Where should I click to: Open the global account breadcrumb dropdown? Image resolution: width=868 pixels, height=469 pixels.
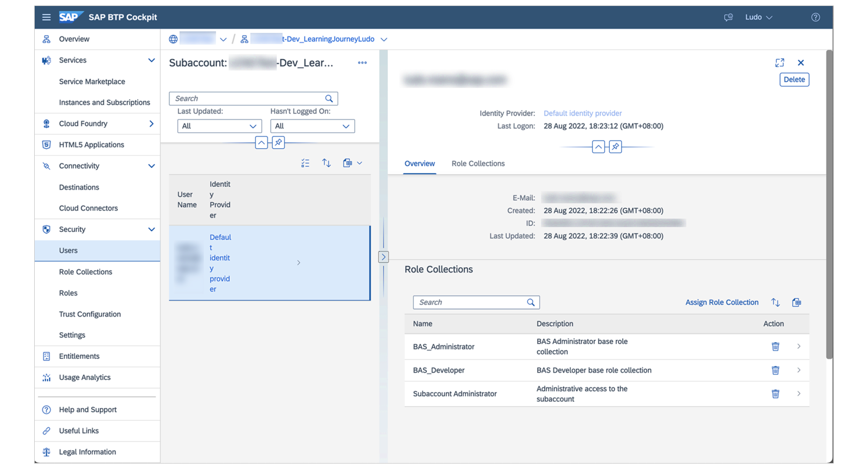pos(223,40)
